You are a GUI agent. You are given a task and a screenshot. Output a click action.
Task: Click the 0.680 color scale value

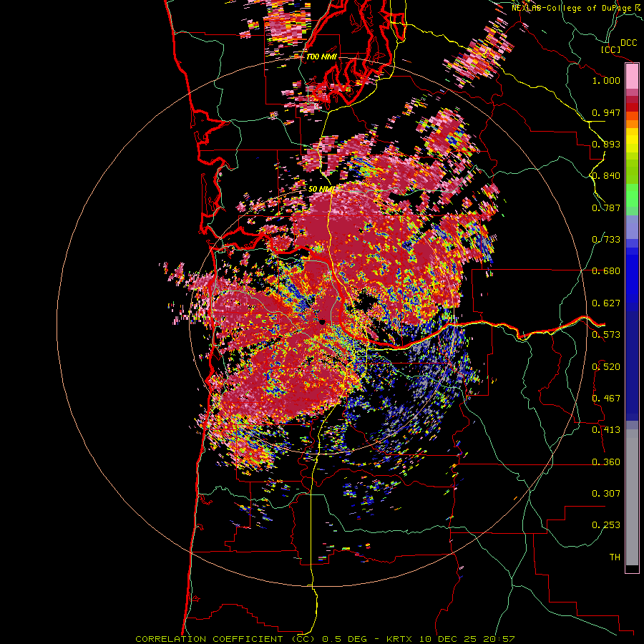click(x=606, y=271)
